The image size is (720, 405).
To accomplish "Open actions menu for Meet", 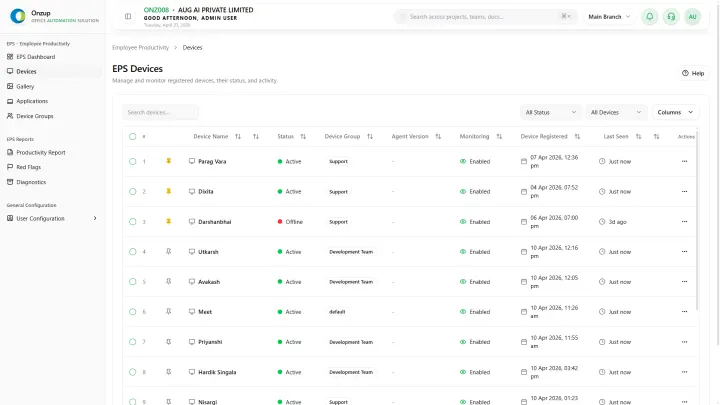I will [684, 312].
